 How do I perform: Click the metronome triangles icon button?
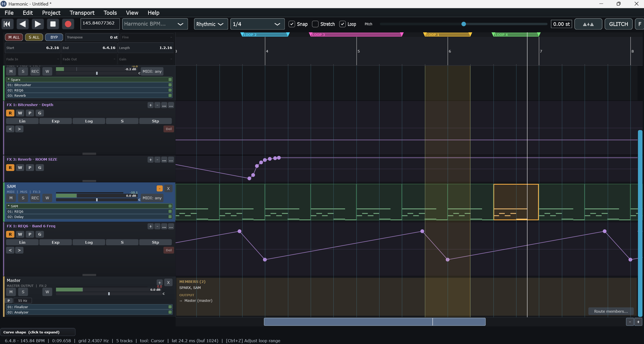[x=588, y=24]
